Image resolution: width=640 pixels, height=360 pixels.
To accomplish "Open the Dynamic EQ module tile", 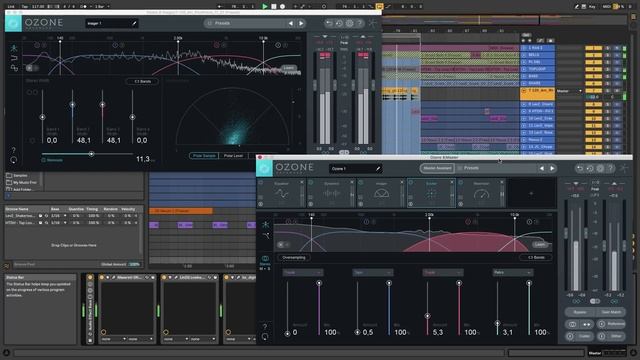I will [331, 193].
